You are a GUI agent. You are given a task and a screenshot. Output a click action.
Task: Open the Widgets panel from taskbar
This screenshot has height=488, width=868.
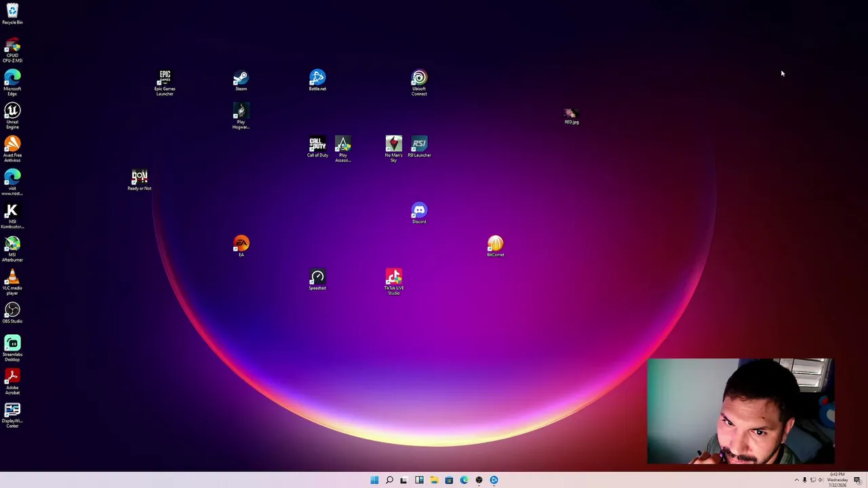pyautogui.click(x=419, y=480)
